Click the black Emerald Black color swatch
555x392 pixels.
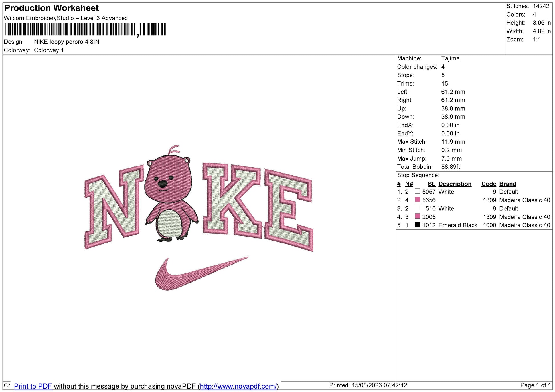(x=418, y=224)
